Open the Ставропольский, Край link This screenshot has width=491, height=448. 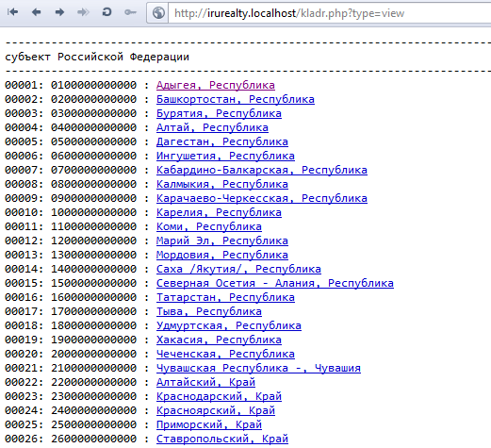[222, 439]
